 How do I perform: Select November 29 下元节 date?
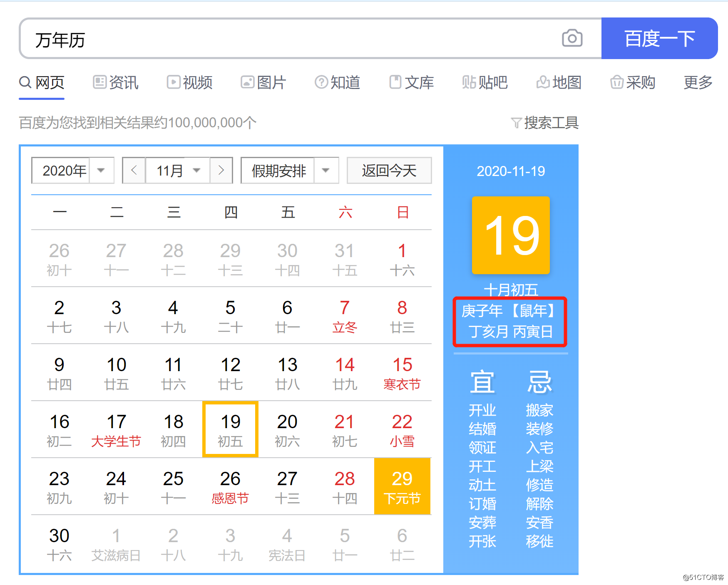[402, 486]
